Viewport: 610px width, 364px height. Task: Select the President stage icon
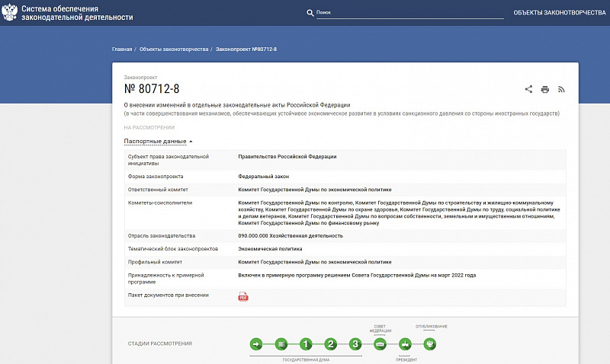406,343
